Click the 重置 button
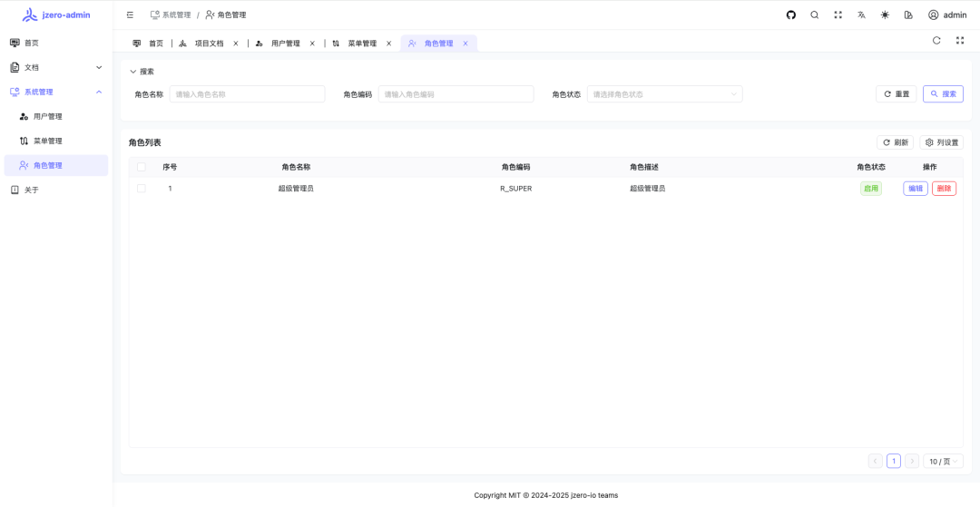Viewport: 980px width, 507px height. point(897,94)
